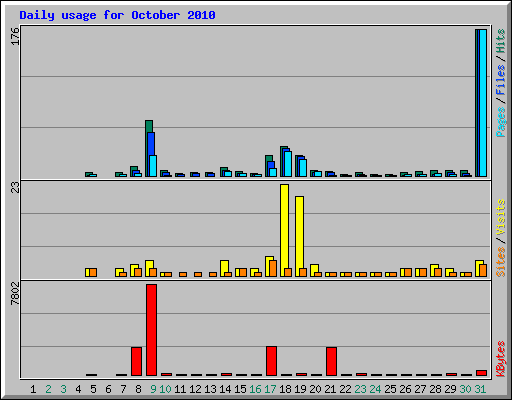
Task: Click day 8 on the x-axis
Action: pos(138,389)
